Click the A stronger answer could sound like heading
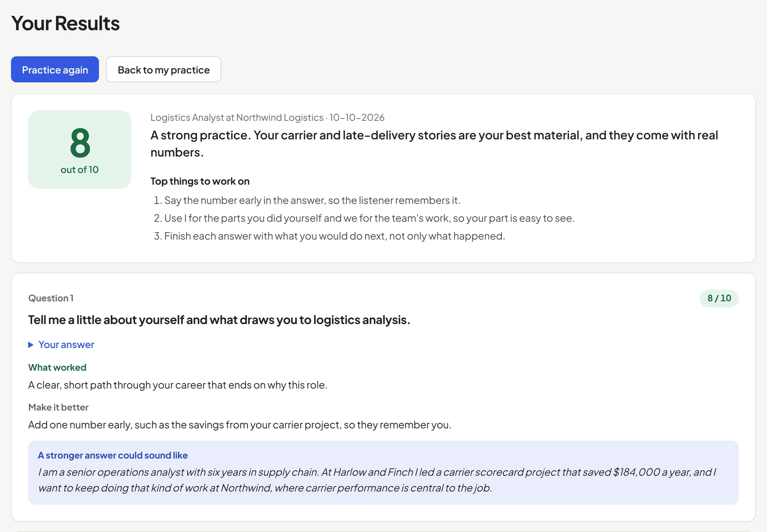767x532 pixels. pos(113,456)
